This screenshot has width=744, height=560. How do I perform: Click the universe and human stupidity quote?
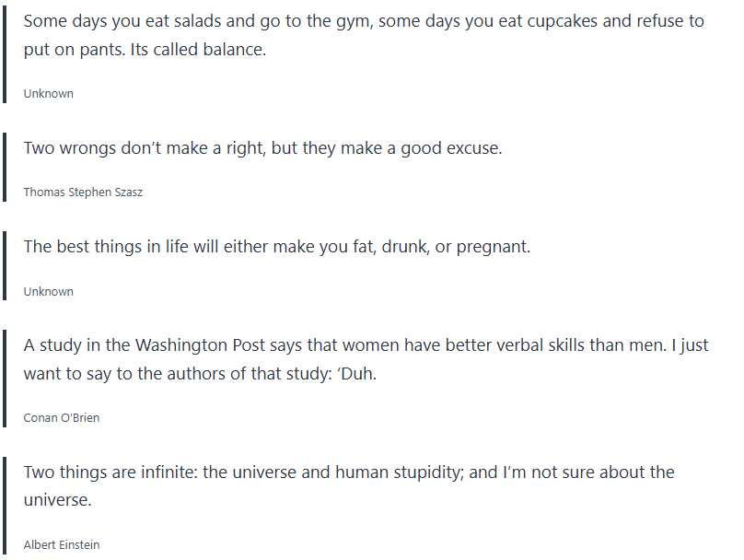pyautogui.click(x=348, y=485)
